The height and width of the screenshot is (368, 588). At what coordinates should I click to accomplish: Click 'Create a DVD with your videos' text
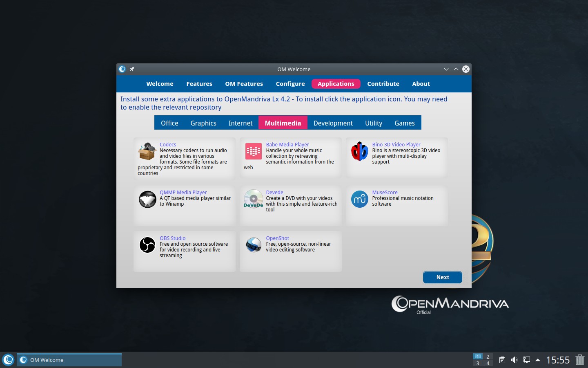pyautogui.click(x=302, y=204)
